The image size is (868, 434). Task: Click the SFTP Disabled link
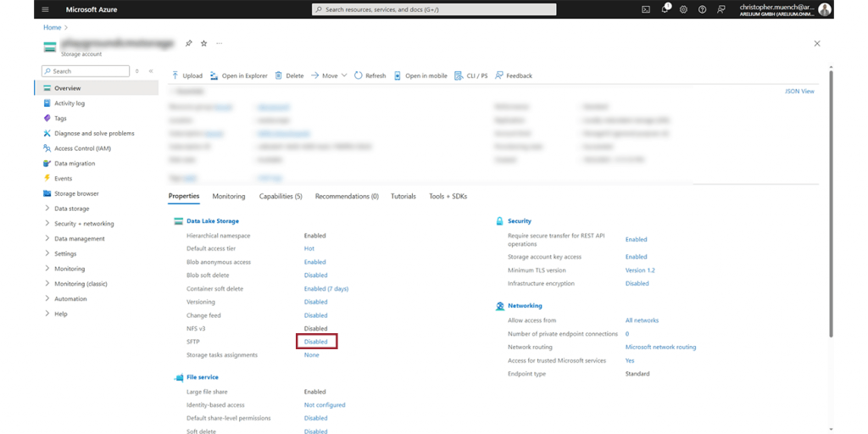click(x=315, y=342)
